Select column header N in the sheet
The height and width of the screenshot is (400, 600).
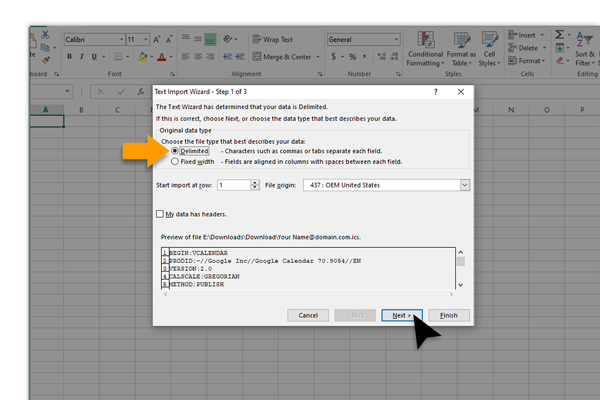(x=511, y=110)
